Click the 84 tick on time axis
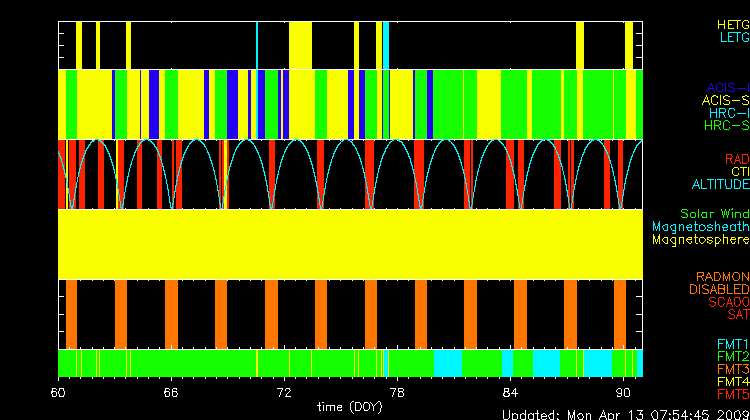Screen dimensions: 750x420 coord(510,391)
